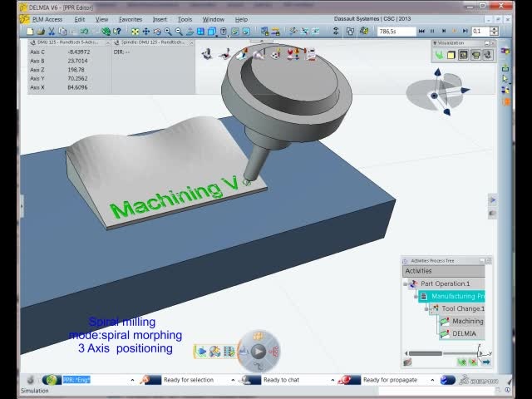Jump to simulation end

click(x=465, y=32)
